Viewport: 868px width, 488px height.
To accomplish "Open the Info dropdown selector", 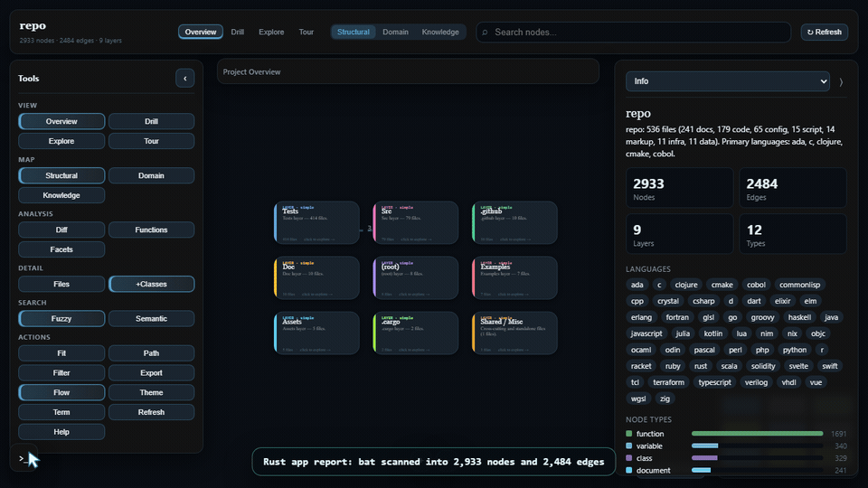I will click(727, 81).
